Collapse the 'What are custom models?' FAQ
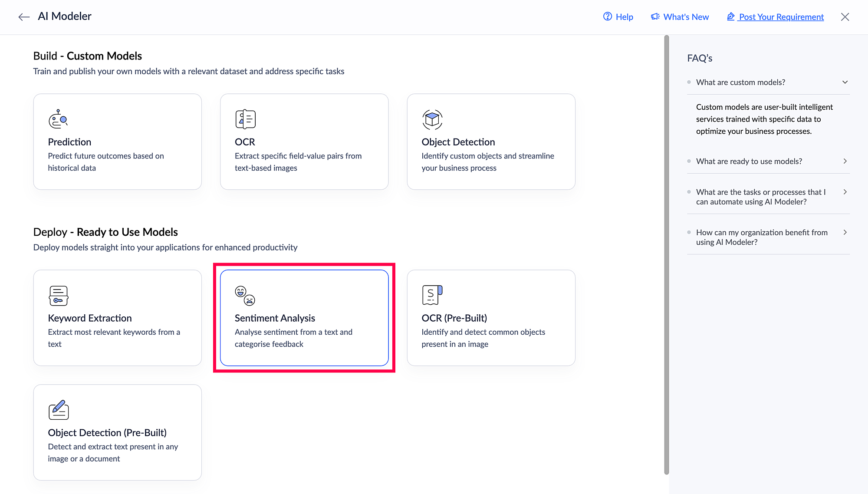The width and height of the screenshot is (868, 494). 845,82
